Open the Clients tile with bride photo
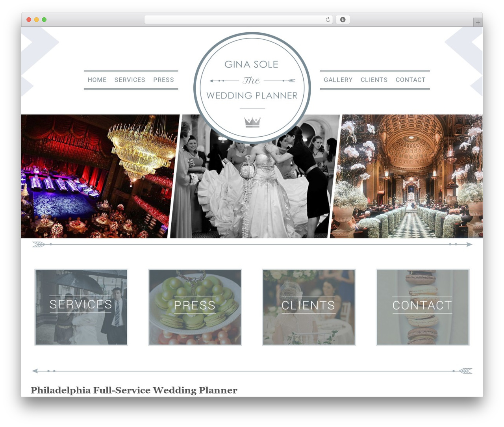The height and width of the screenshot is (427, 504). coord(309,307)
